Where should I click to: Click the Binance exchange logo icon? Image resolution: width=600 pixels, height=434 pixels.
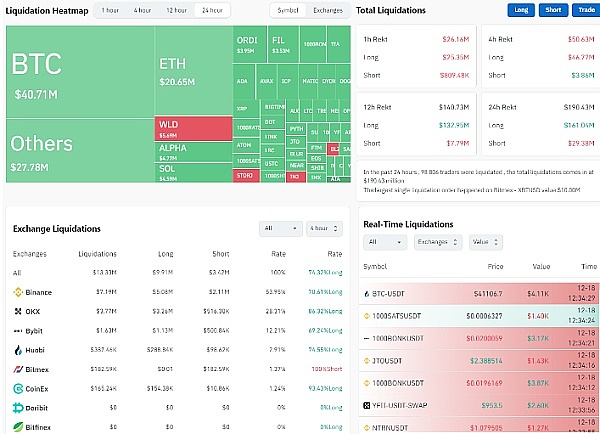pyautogui.click(x=18, y=292)
